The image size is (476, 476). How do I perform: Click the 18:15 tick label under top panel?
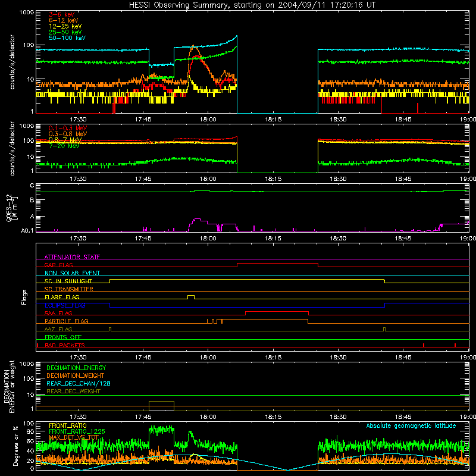pos(273,120)
